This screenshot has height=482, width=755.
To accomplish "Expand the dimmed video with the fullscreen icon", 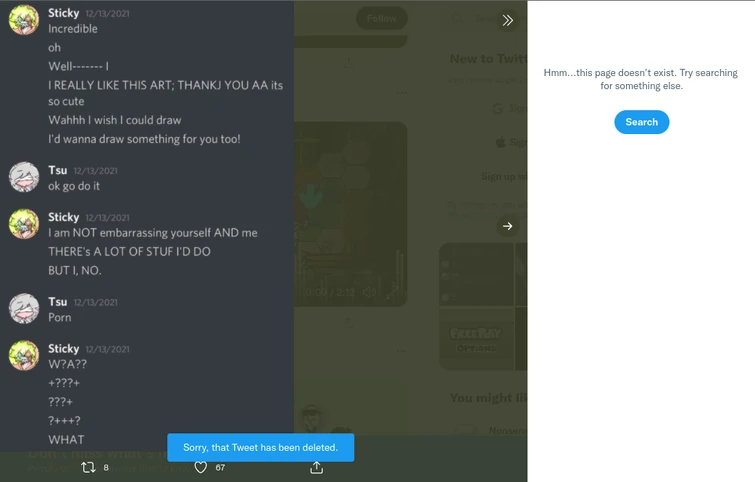I will (x=392, y=292).
